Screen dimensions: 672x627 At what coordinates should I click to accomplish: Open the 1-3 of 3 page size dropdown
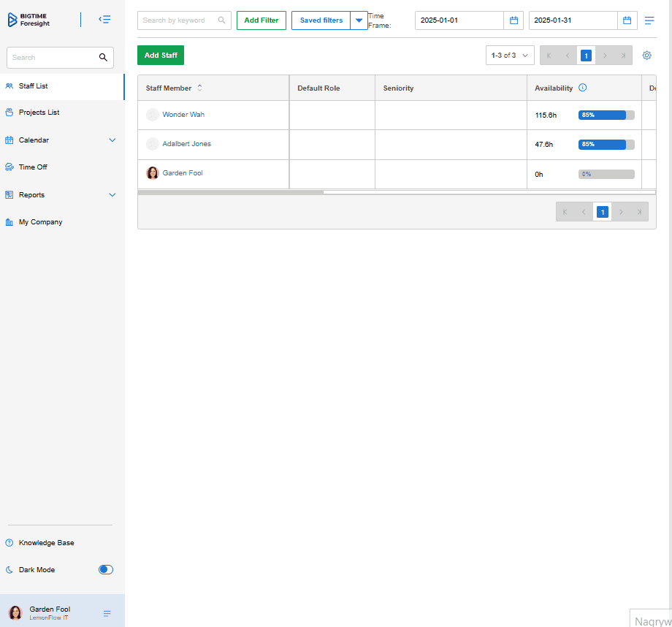[x=510, y=56]
